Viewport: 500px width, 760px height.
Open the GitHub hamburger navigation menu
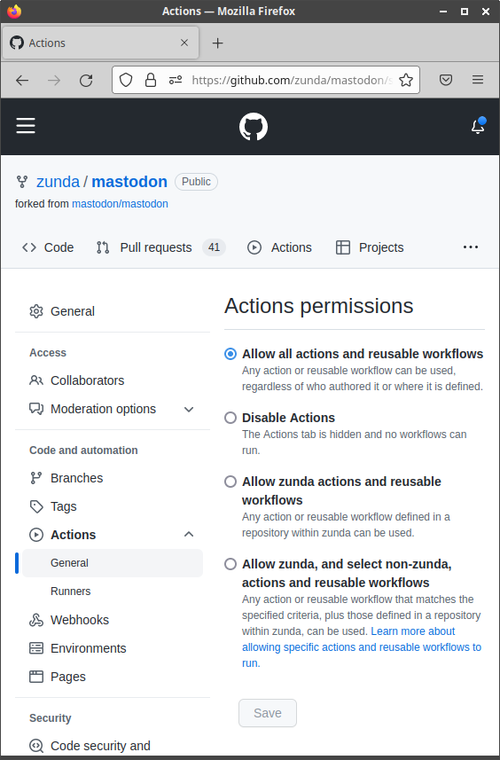pyautogui.click(x=26, y=126)
